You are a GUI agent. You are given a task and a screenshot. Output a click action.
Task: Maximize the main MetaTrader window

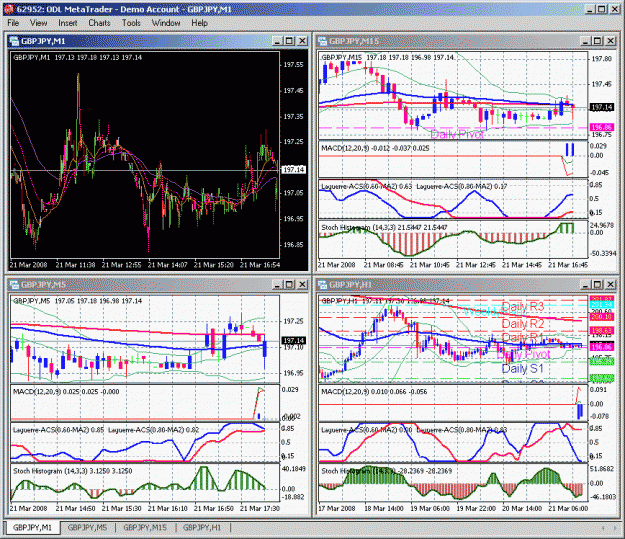tap(601, 9)
